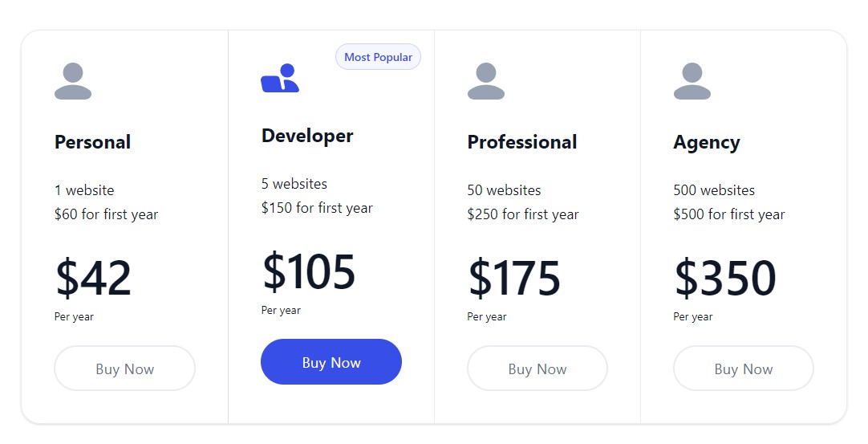868x444 pixels.
Task: Click the $350 price
Action: click(x=725, y=277)
